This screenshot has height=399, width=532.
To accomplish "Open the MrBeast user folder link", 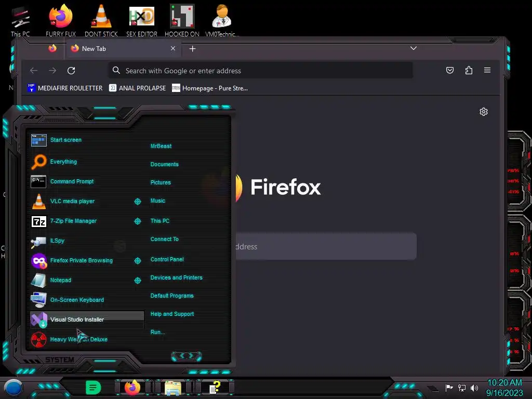I will point(161,146).
